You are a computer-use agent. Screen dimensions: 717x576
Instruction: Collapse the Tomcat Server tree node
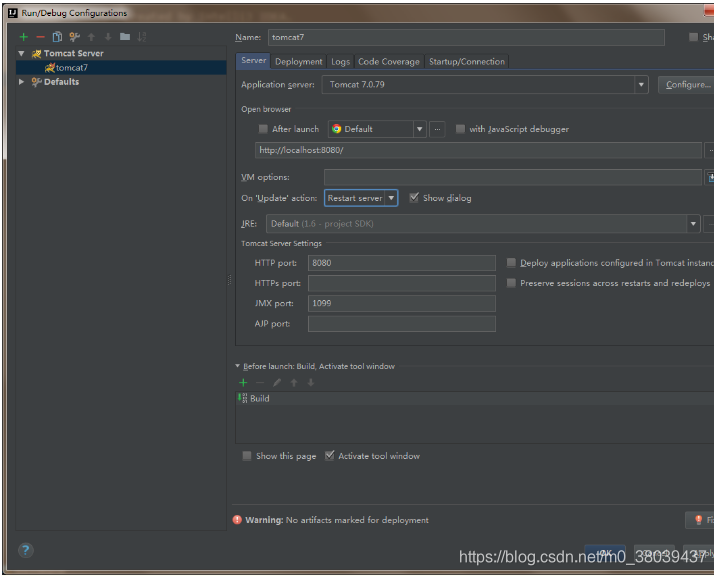point(21,53)
